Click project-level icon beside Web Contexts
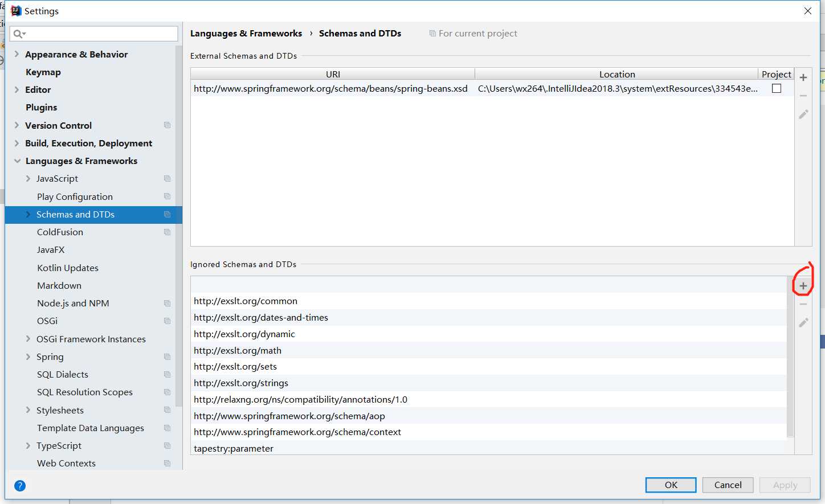 [x=167, y=463]
